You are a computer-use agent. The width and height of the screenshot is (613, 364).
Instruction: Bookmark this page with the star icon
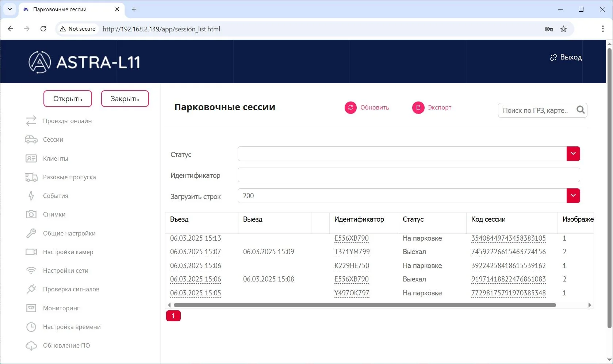pos(563,29)
